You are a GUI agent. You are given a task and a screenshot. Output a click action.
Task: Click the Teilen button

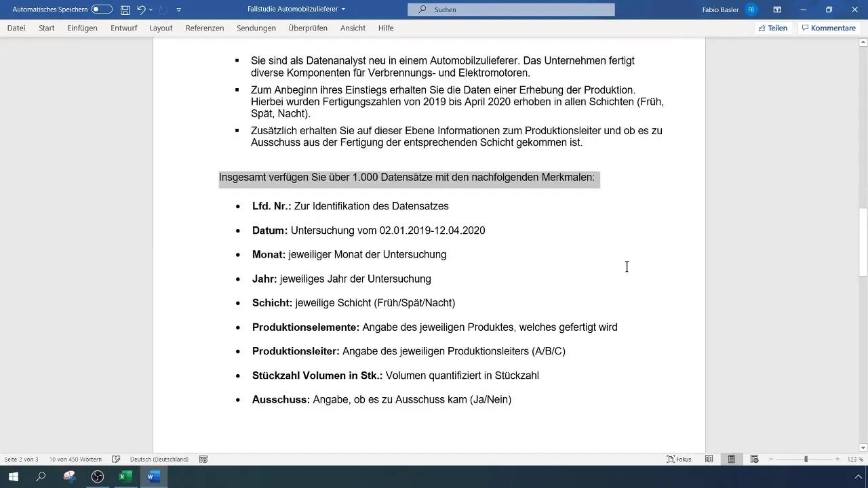(773, 28)
